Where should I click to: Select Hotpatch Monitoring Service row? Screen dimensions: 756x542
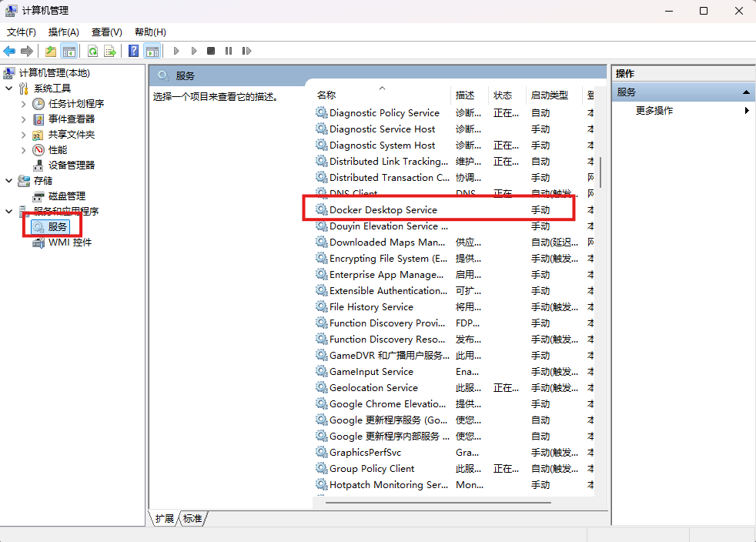click(x=453, y=484)
